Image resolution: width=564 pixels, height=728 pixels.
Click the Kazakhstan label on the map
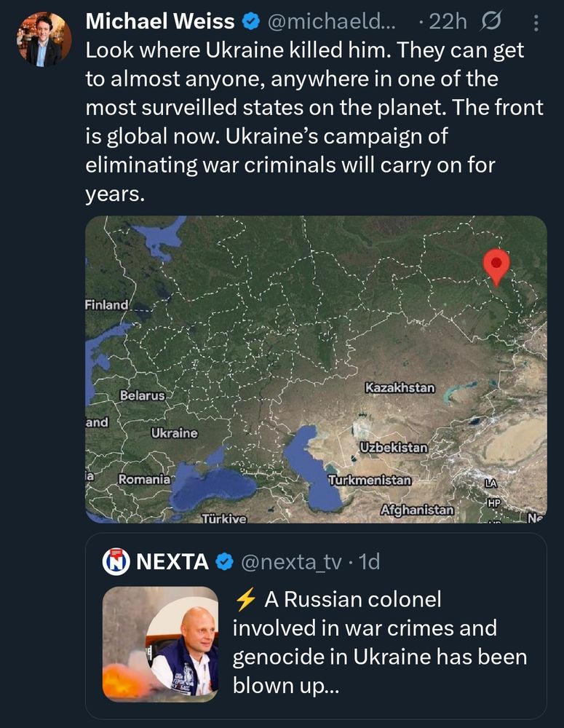tap(400, 387)
